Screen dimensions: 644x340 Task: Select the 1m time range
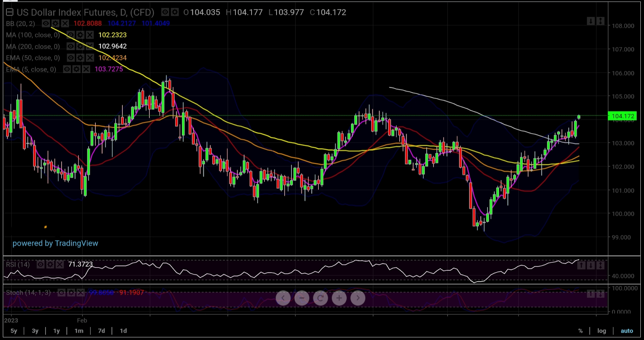tap(79, 331)
